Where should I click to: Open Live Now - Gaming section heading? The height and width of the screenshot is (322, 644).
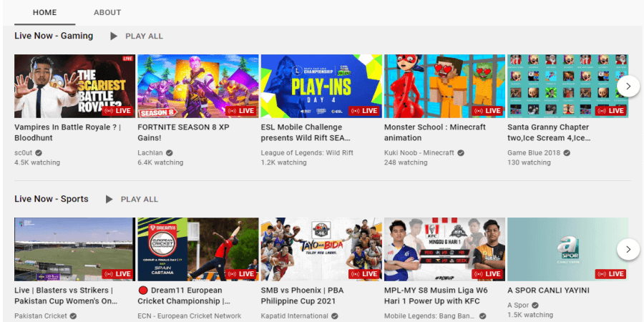(54, 36)
